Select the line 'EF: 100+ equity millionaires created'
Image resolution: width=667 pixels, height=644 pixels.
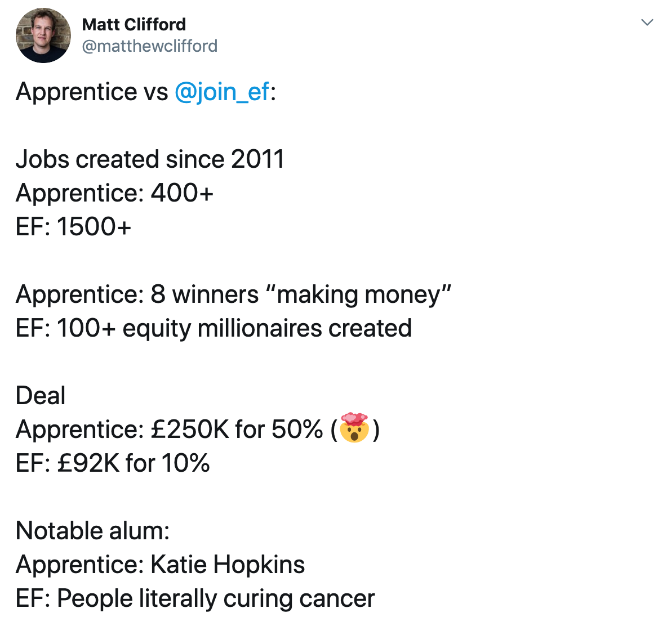click(214, 328)
